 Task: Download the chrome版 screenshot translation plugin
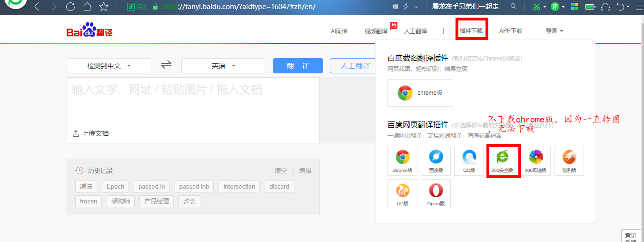point(420,93)
